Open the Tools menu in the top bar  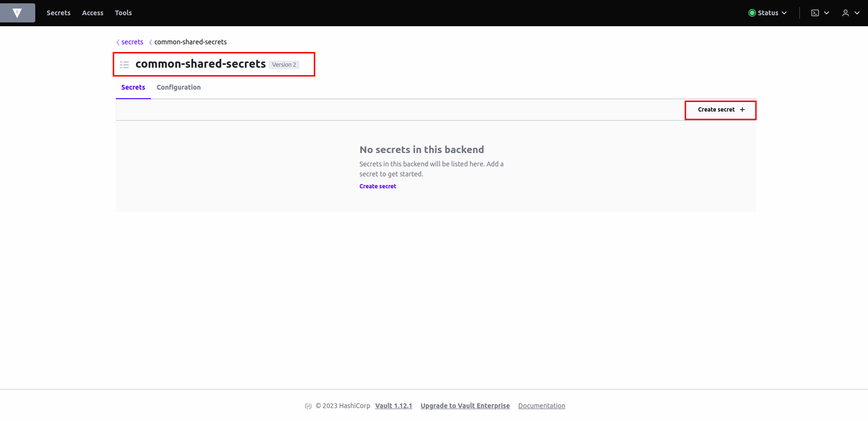pyautogui.click(x=123, y=13)
